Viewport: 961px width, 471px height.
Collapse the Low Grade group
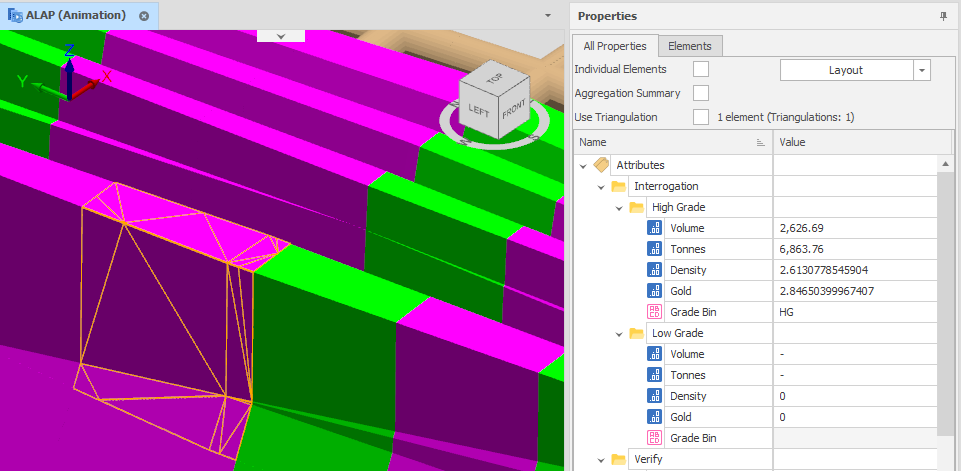(x=619, y=333)
